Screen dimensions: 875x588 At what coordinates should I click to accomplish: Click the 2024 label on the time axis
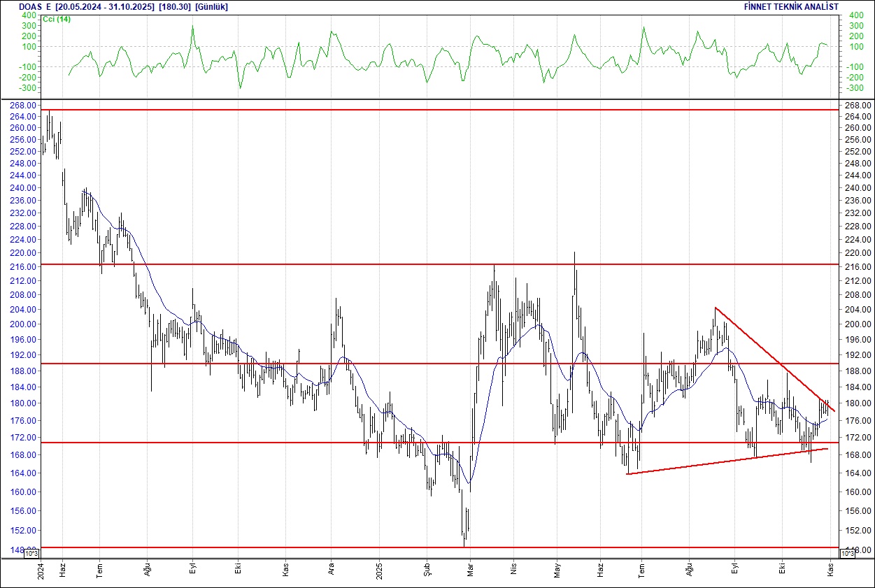pos(40,570)
